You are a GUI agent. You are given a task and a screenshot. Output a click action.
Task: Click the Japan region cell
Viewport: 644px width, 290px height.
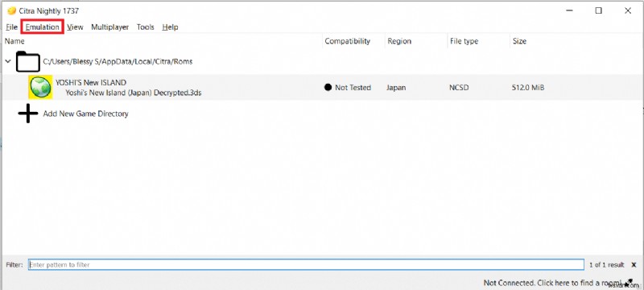pos(396,88)
